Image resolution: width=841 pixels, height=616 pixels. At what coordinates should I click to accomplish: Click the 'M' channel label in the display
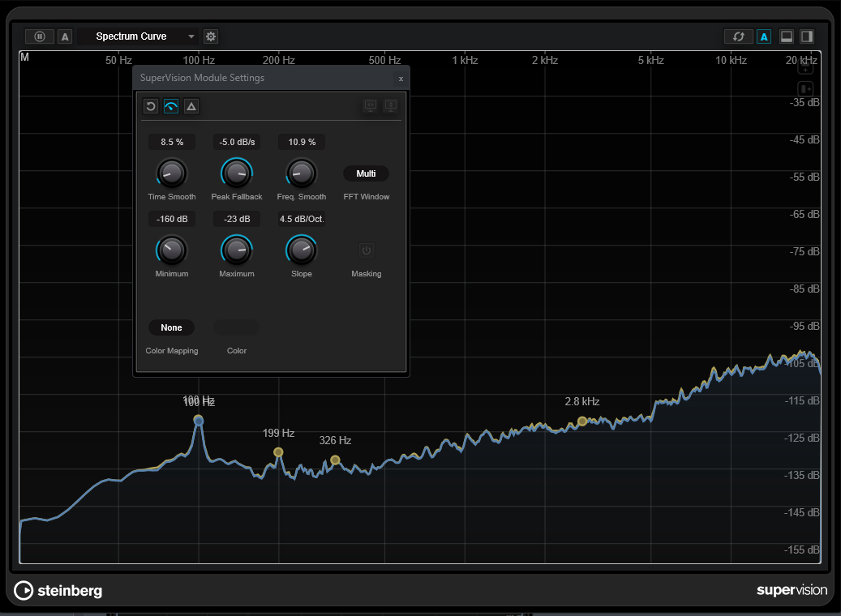pos(24,57)
